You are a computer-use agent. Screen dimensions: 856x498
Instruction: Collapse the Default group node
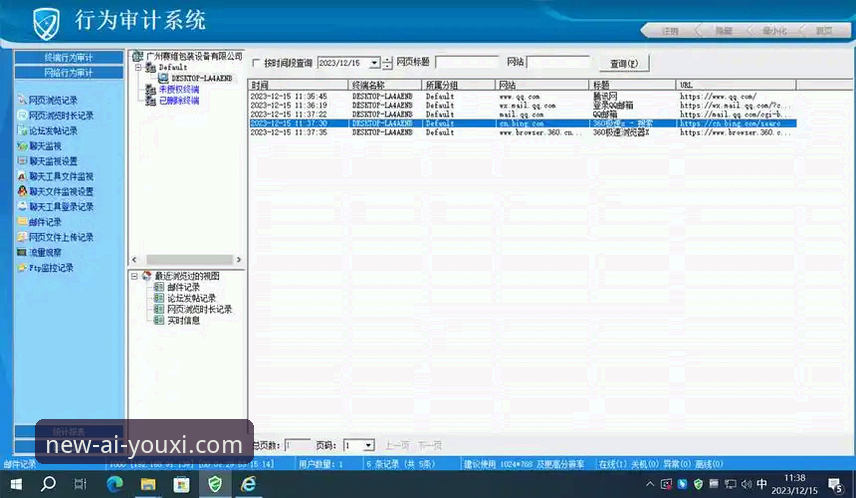coord(138,68)
